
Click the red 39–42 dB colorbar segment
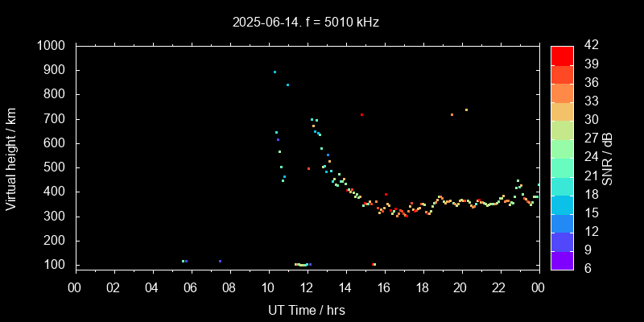[562, 55]
